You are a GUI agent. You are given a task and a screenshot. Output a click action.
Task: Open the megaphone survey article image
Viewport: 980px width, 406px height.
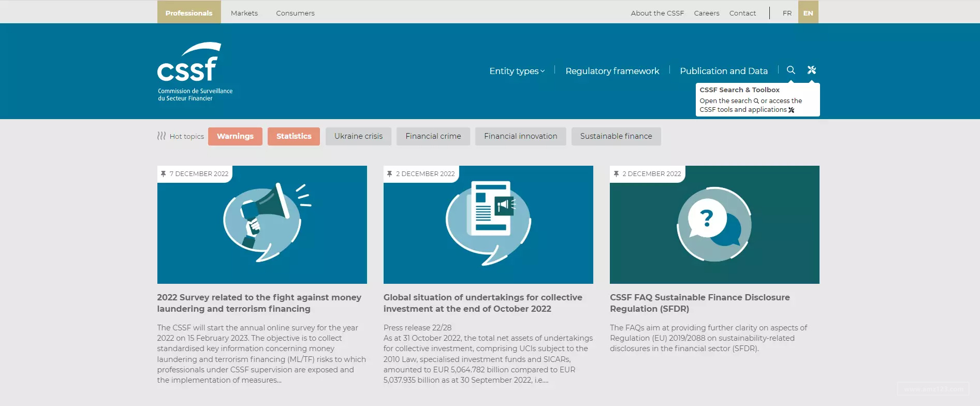tap(262, 225)
